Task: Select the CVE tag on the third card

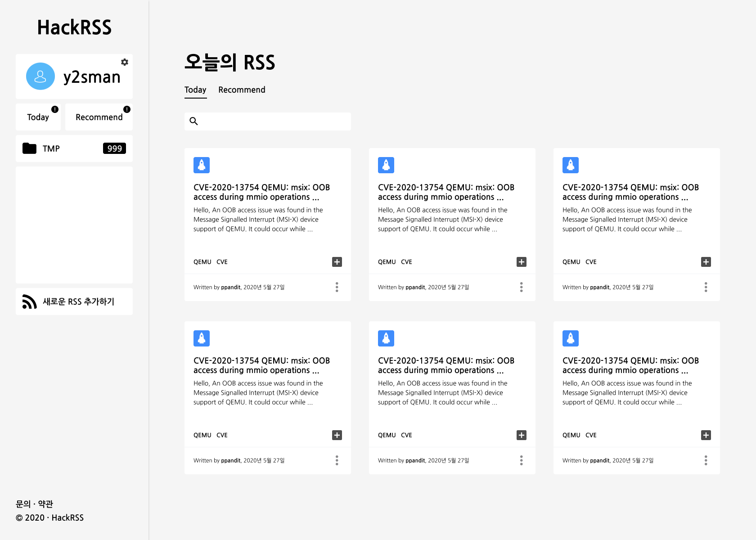Action: click(x=591, y=262)
